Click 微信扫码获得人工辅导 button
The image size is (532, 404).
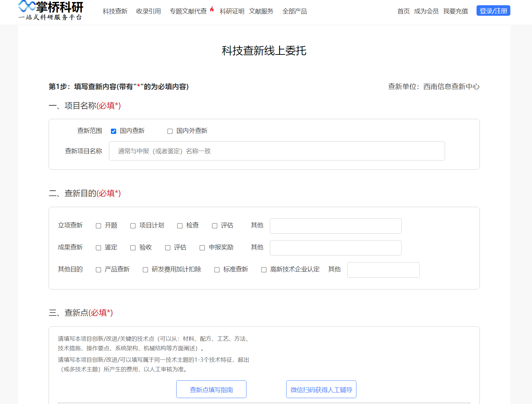(x=321, y=389)
